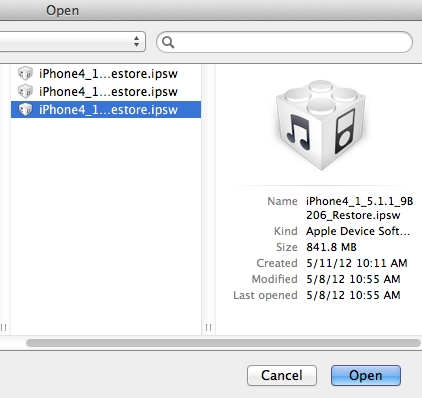422x398 pixels.
Task: Click the large ipsw brick preview image
Action: [x=321, y=125]
